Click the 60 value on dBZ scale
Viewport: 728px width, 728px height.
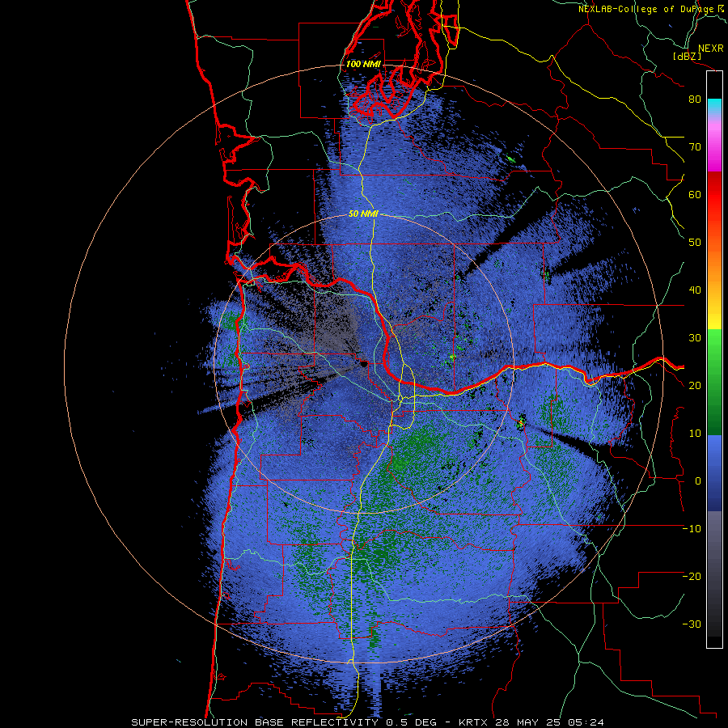pos(695,194)
